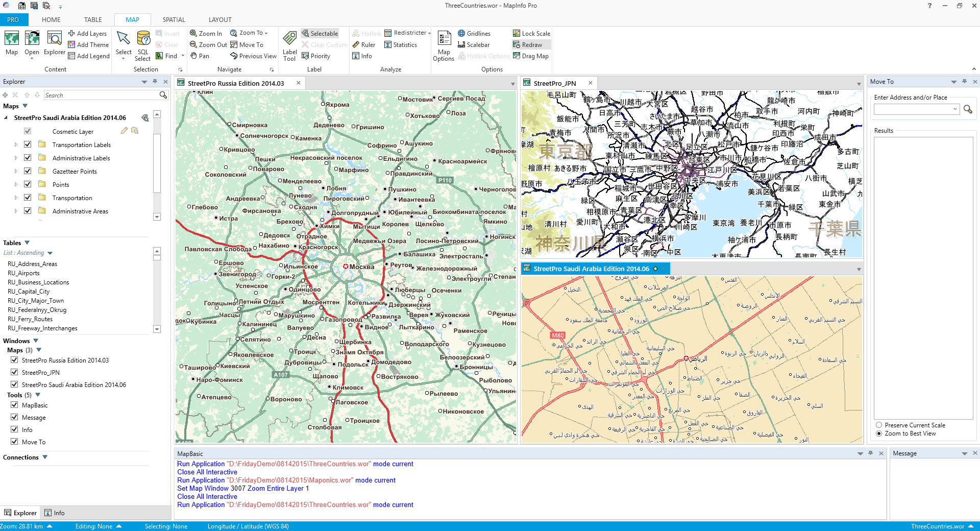980x531 pixels.
Task: Expand the Transportation Labels layer group
Action: pyautogui.click(x=16, y=145)
